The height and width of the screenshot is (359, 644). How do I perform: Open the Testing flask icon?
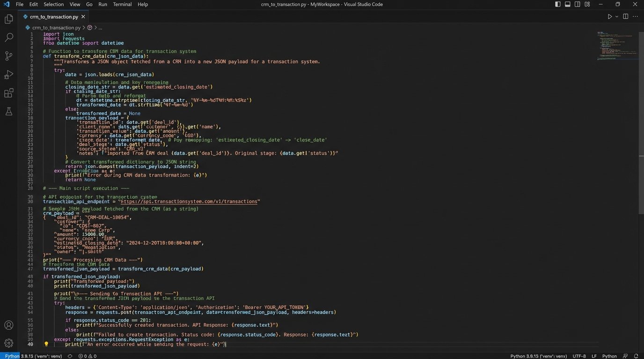8,111
